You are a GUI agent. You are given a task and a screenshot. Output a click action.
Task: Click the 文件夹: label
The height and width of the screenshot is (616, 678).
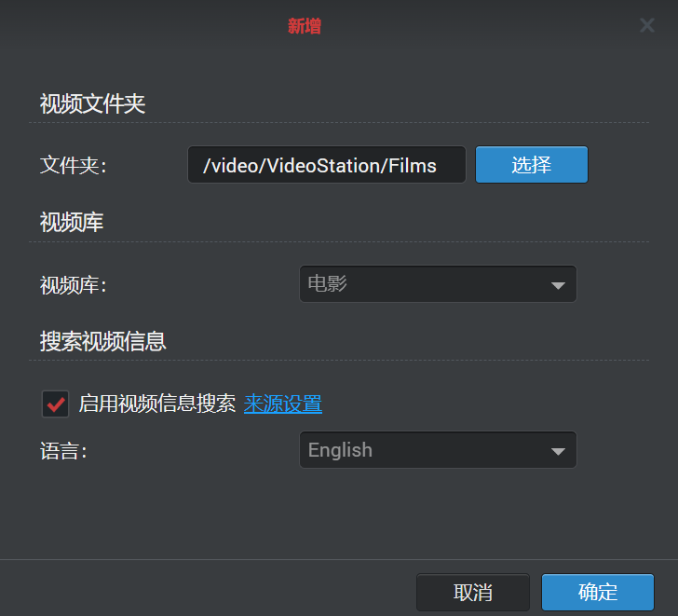click(x=73, y=165)
